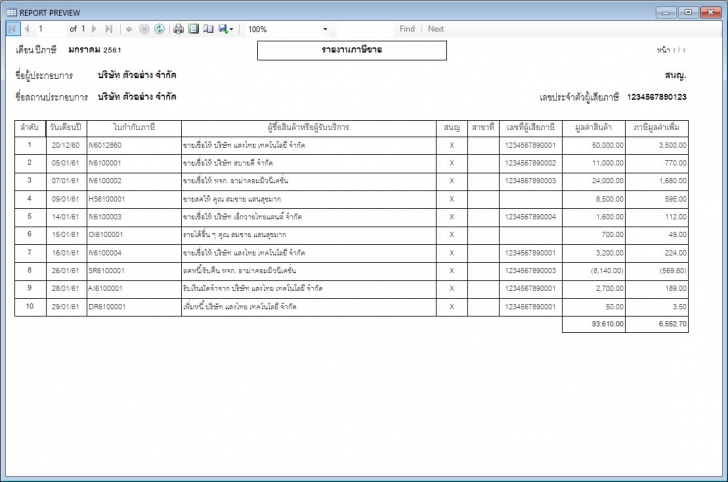
Task: Click the back to parent report arrow
Action: pos(129,29)
